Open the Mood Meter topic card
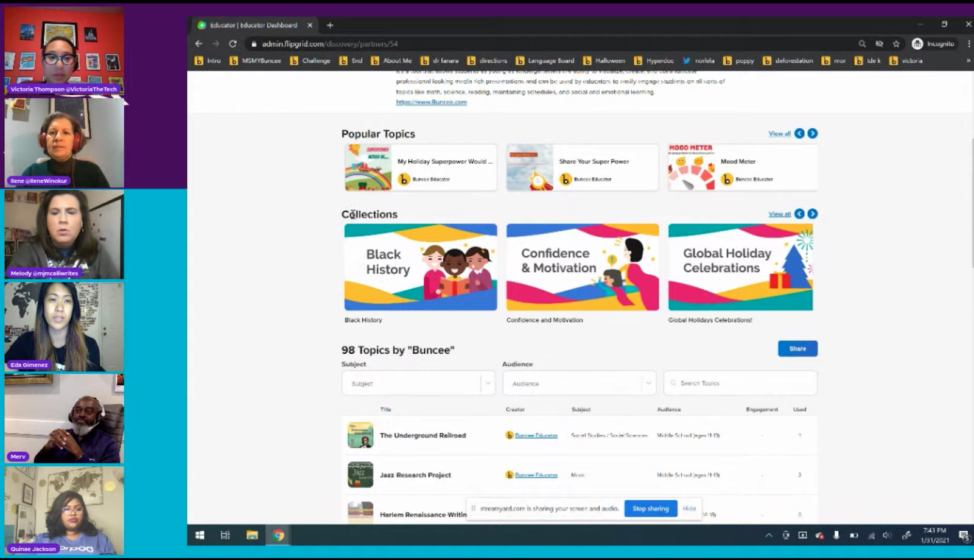The width and height of the screenshot is (974, 560). click(x=743, y=167)
